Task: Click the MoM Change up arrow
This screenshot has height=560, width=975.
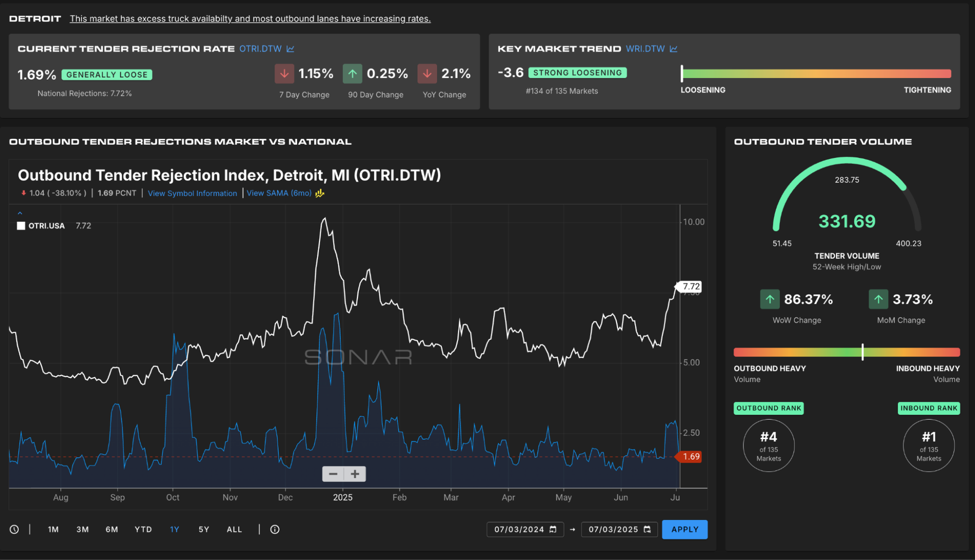Action: click(879, 300)
